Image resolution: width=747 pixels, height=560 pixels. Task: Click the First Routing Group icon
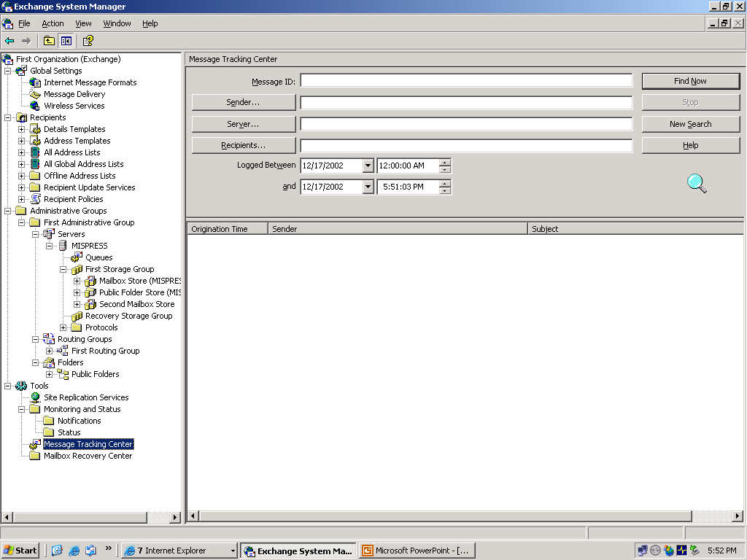coord(63,351)
